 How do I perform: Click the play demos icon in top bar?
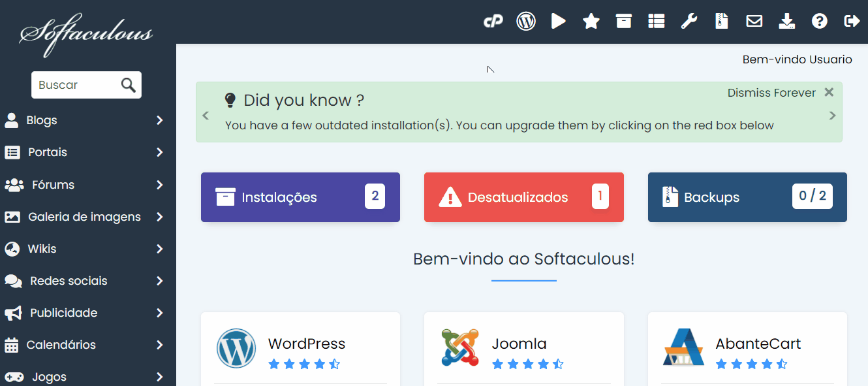pyautogui.click(x=559, y=22)
